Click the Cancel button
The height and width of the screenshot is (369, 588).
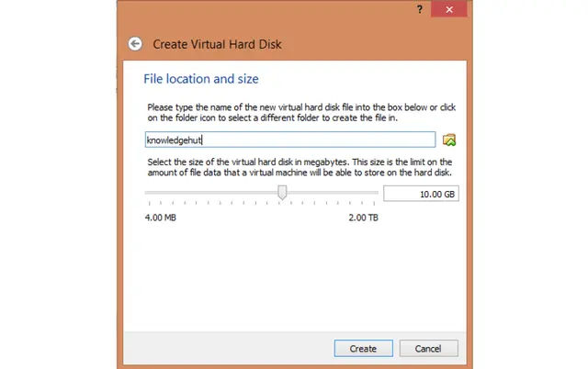(x=429, y=349)
